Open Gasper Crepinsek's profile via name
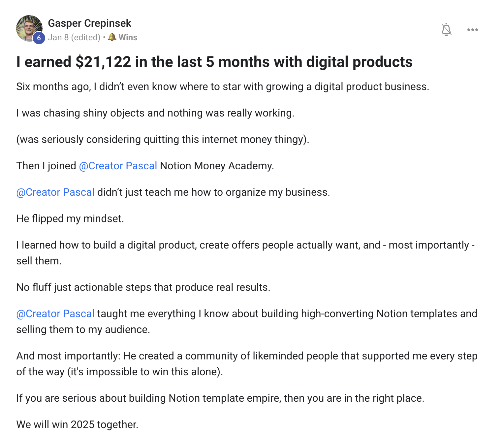Screen dimensions: 504x437 coord(89,23)
